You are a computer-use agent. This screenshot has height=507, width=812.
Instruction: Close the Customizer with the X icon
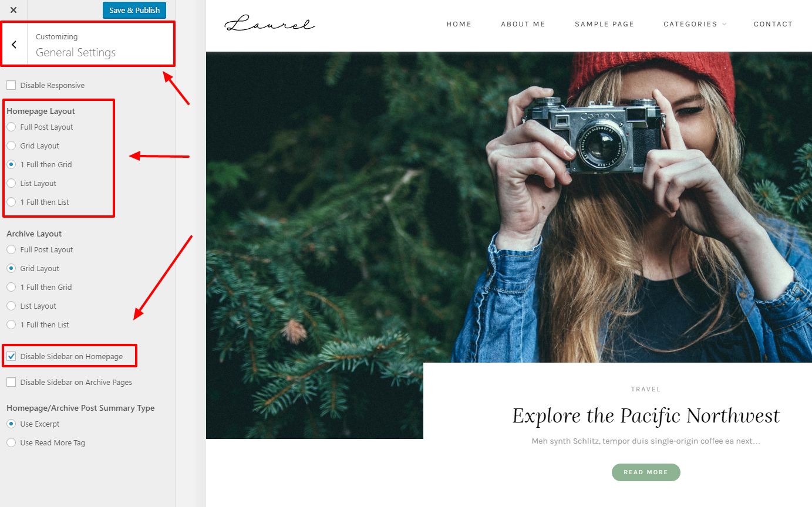point(14,10)
